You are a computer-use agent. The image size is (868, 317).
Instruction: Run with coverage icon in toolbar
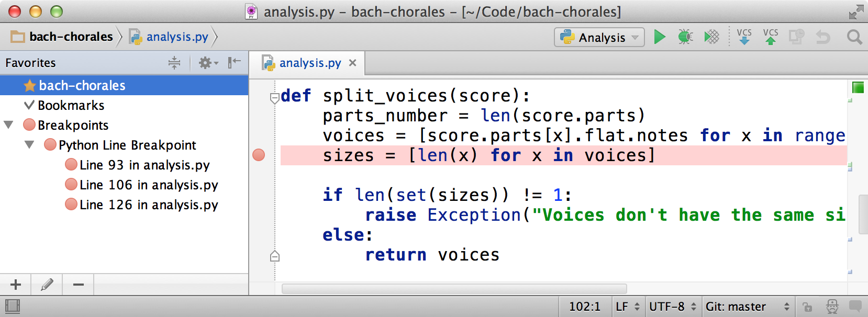(x=711, y=37)
